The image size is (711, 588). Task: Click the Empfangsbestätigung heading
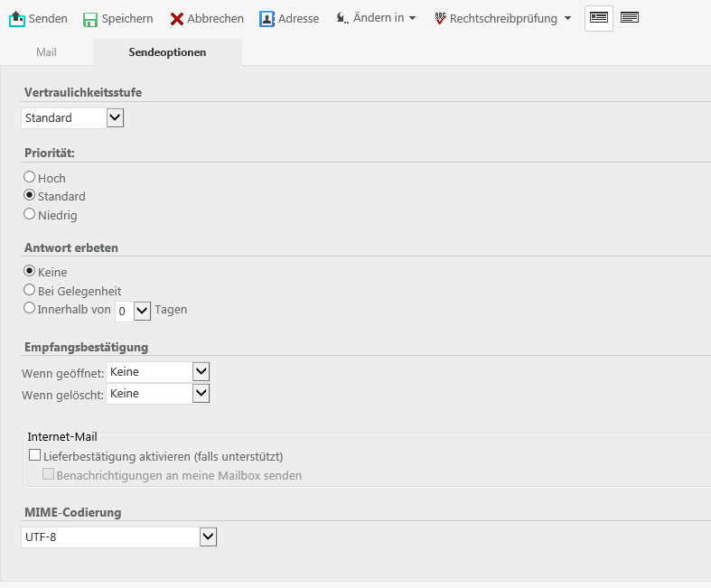(x=86, y=348)
